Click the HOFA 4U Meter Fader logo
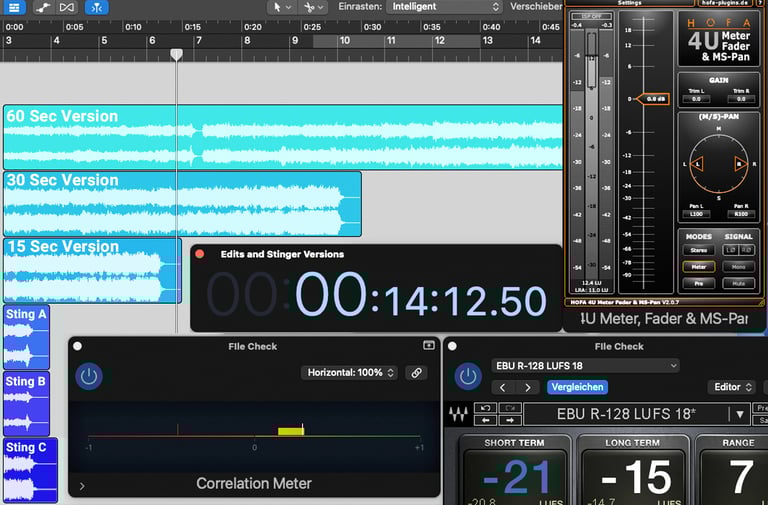Viewport: 768px width, 505px height. [719, 39]
